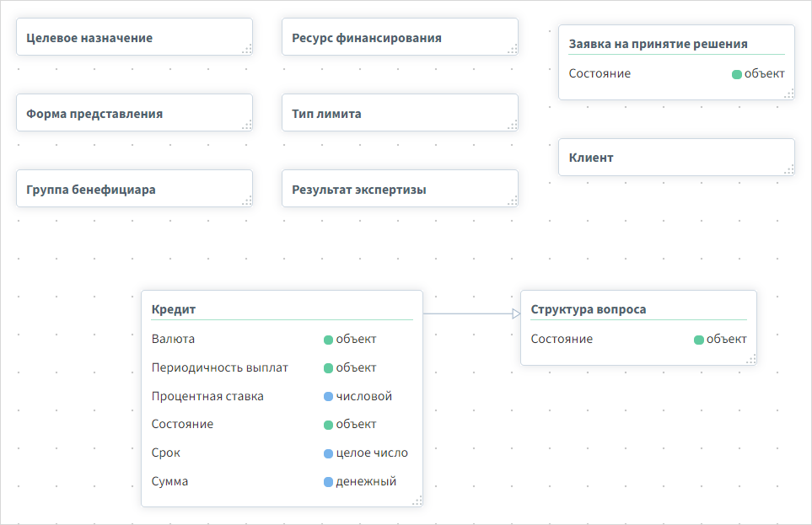Grab resize handle of Форма представления card
Screen dimensions: 812x525
[247, 126]
